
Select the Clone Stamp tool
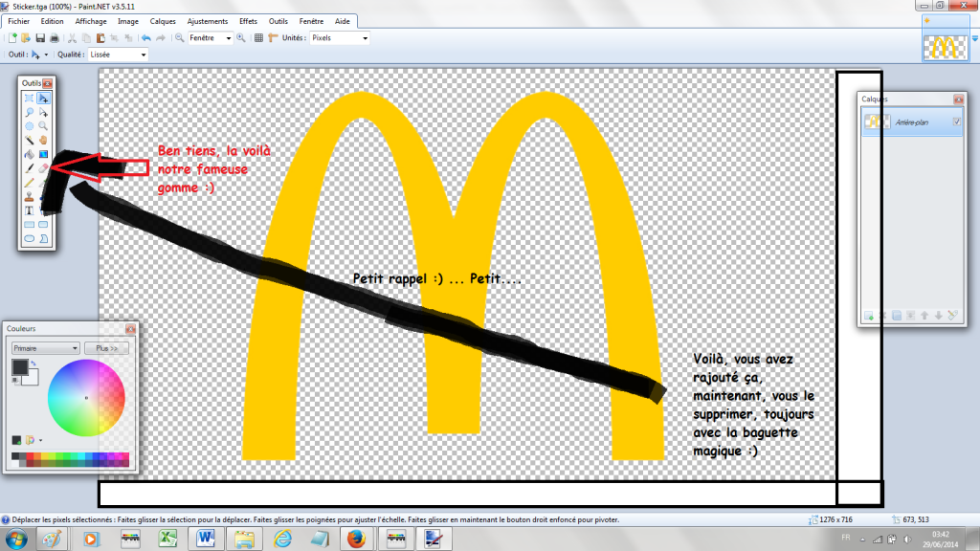(x=29, y=197)
